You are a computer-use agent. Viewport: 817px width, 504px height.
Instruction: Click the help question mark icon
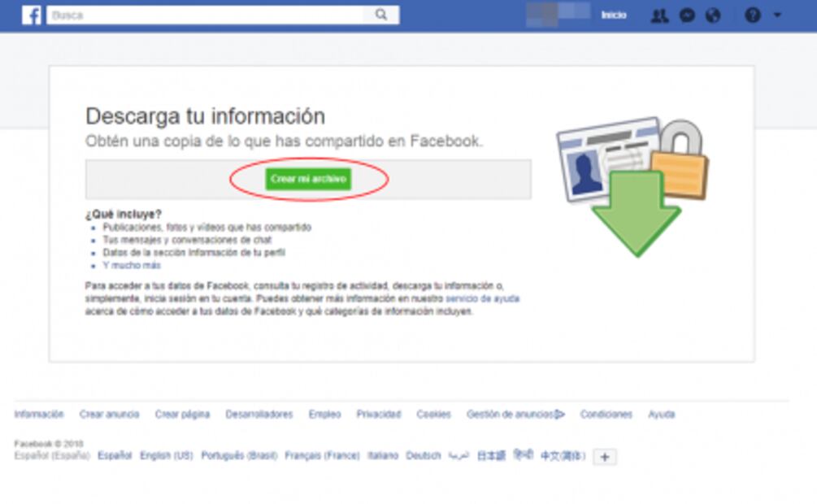(753, 15)
